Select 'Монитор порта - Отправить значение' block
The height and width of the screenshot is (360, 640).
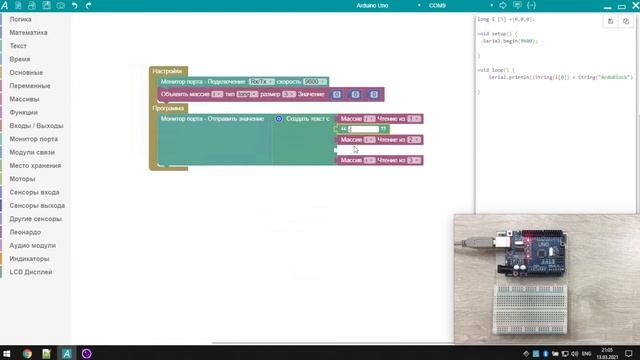coord(212,119)
